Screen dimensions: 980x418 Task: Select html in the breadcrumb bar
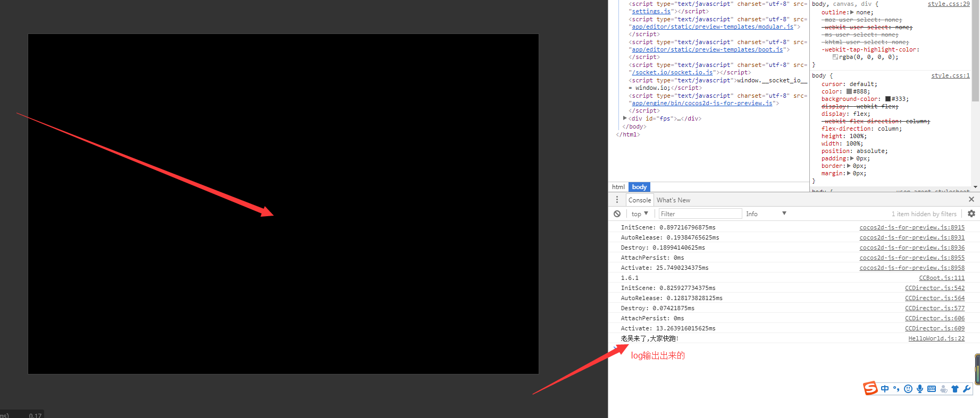click(618, 187)
